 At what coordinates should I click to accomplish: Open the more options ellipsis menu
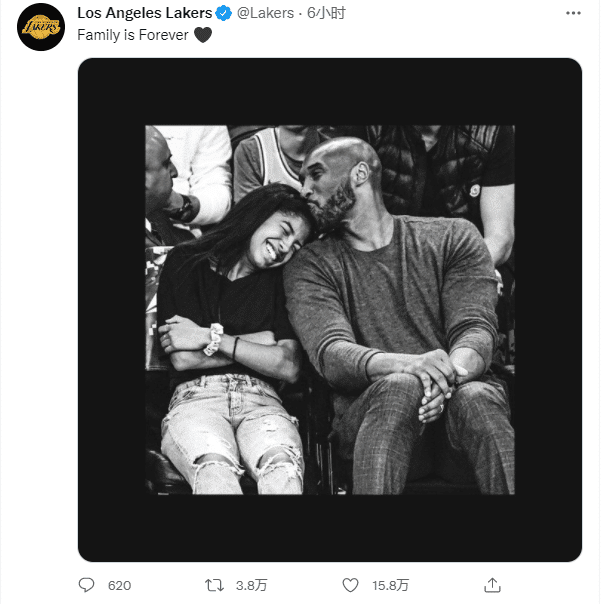573,13
